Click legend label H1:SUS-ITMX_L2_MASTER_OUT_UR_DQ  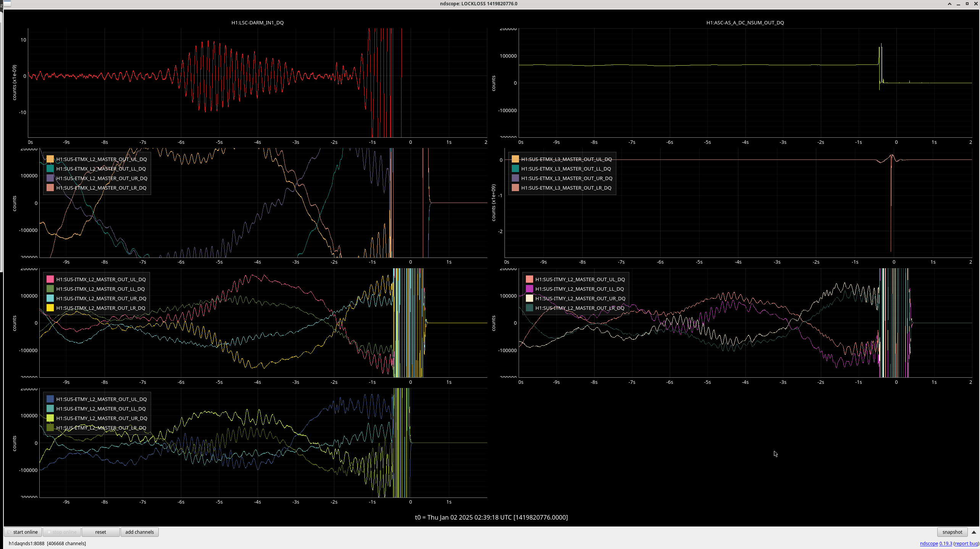coord(101,298)
